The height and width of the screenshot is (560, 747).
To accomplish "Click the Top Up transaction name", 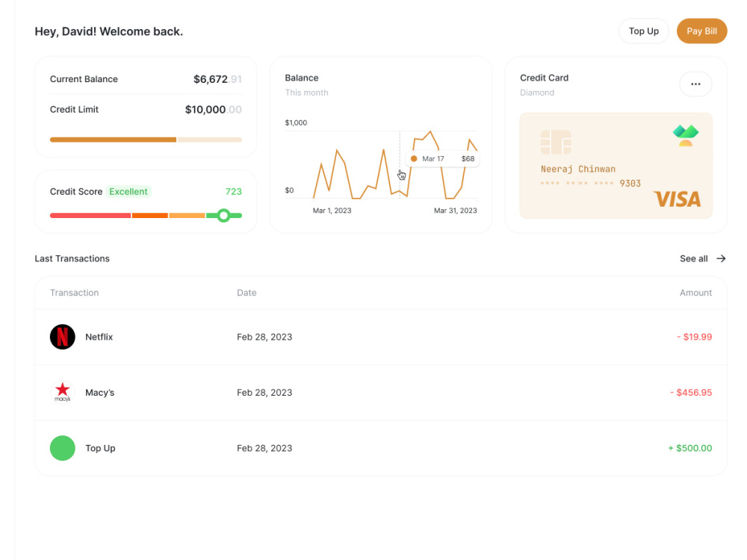I will 100,448.
